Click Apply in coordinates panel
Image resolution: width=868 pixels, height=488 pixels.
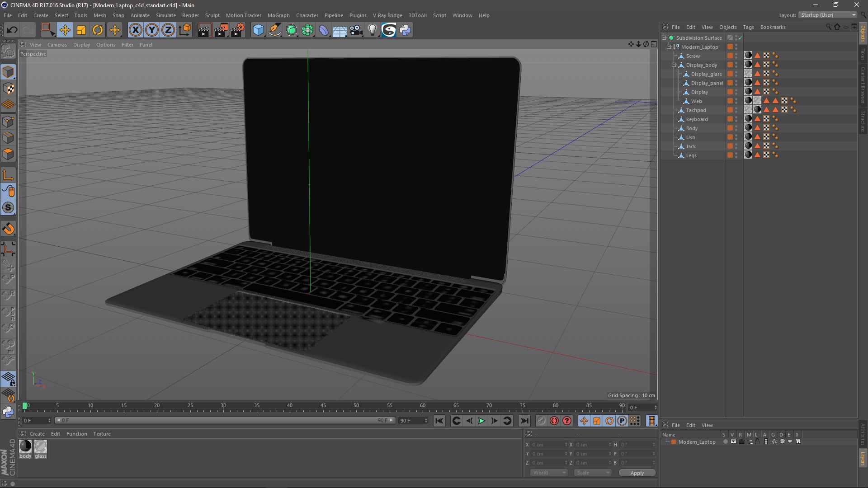(637, 473)
